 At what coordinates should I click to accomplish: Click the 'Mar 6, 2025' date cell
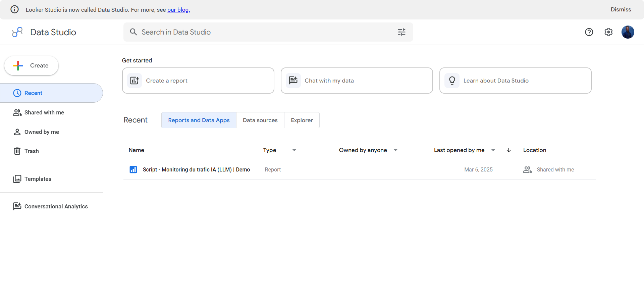(x=479, y=170)
